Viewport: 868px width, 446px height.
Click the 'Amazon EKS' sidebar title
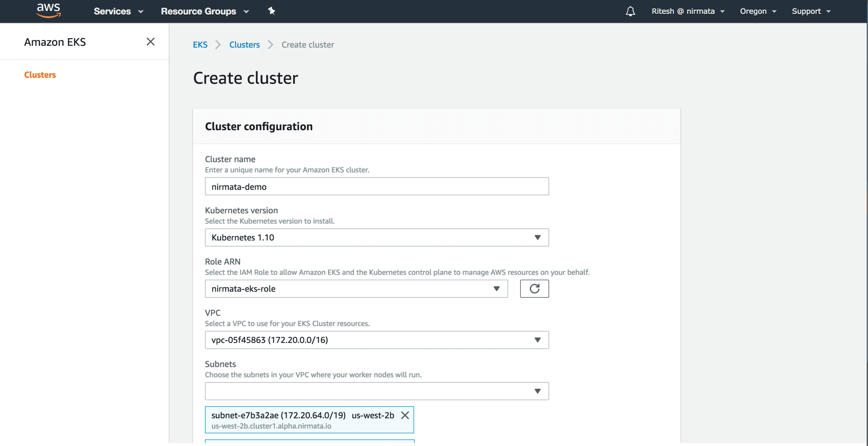coord(55,42)
